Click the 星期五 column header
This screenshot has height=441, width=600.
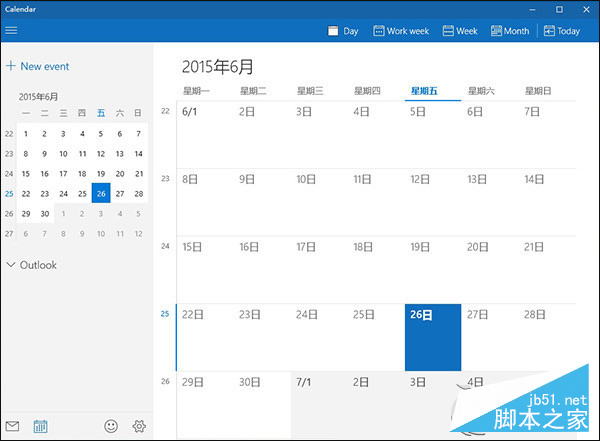424,91
